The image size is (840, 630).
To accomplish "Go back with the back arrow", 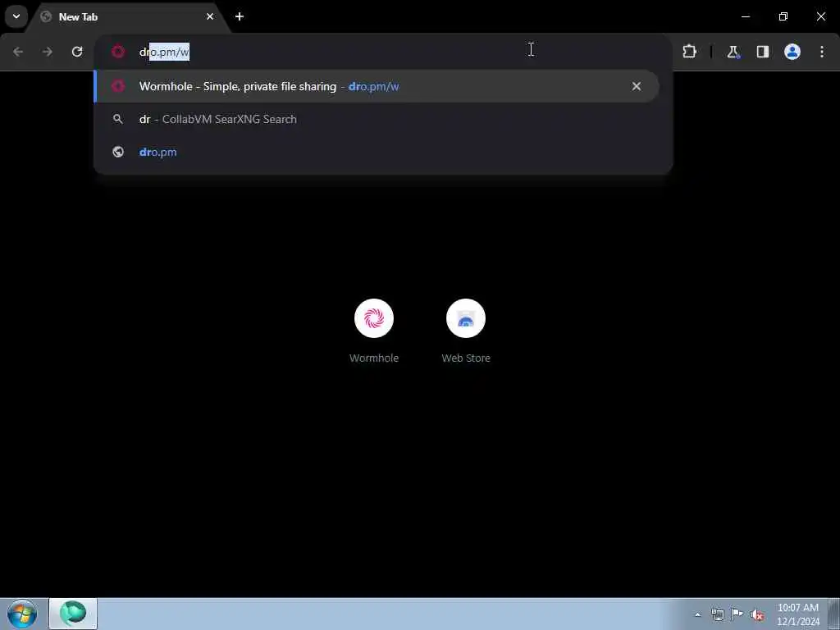I will point(18,52).
